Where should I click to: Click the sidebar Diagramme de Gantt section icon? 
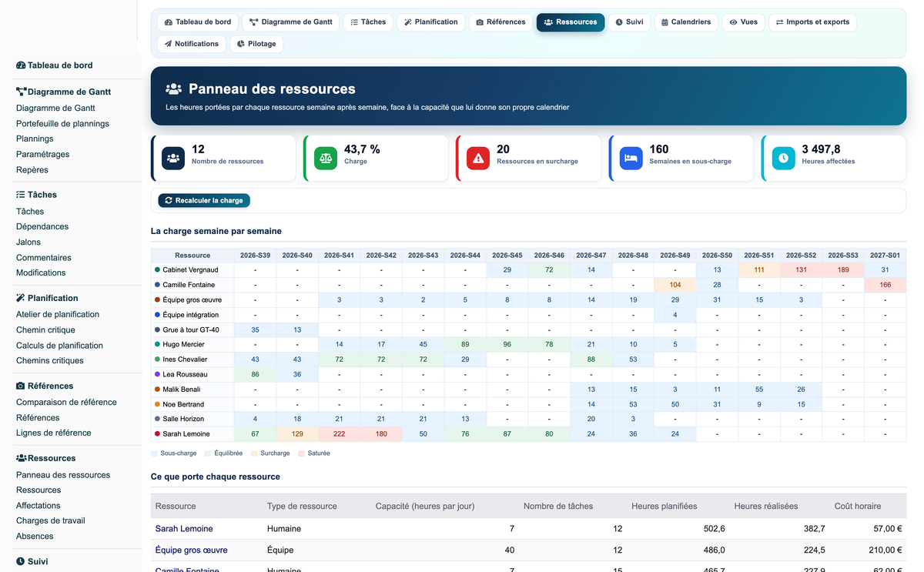21,92
